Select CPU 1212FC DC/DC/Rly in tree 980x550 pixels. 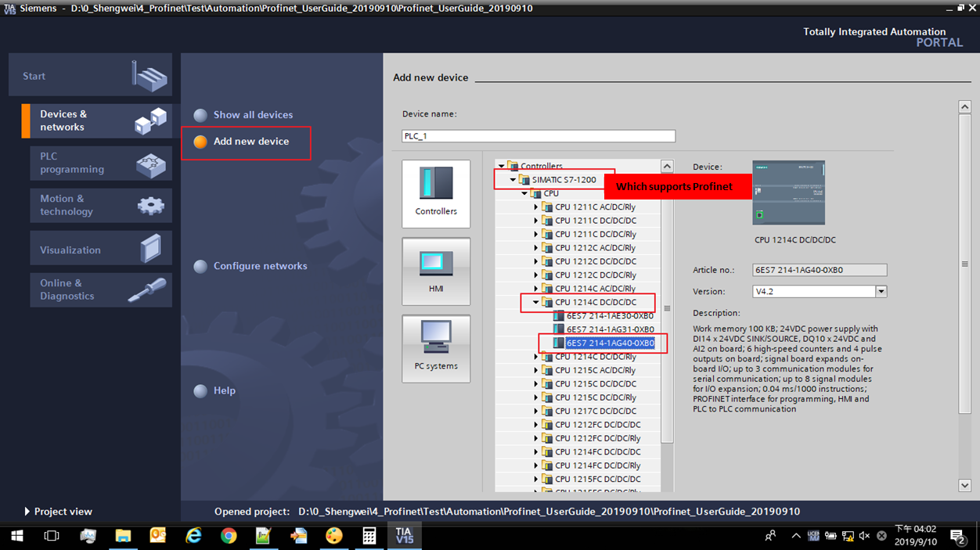(597, 438)
